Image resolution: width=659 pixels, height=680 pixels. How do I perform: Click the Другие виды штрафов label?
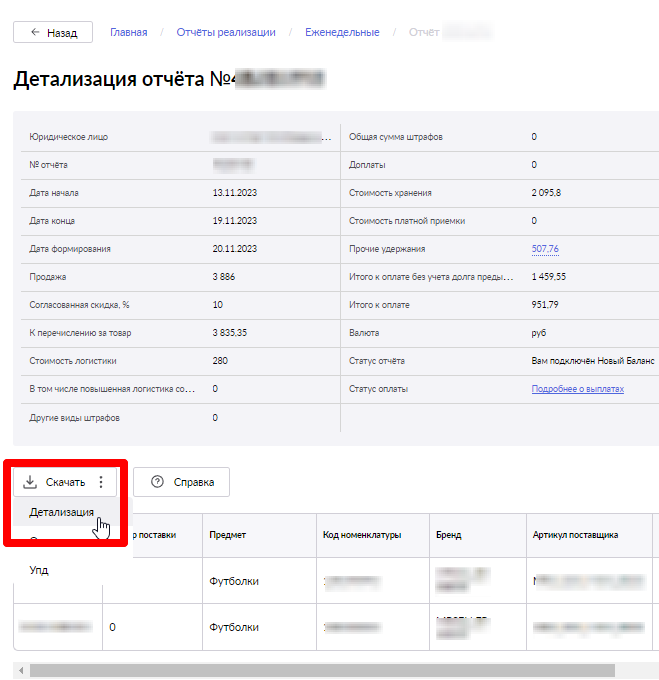[x=75, y=418]
